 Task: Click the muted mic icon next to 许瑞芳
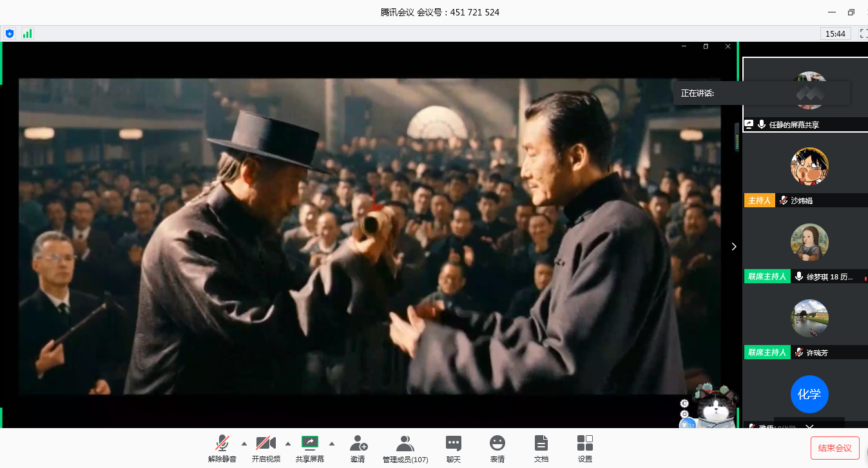click(x=799, y=352)
